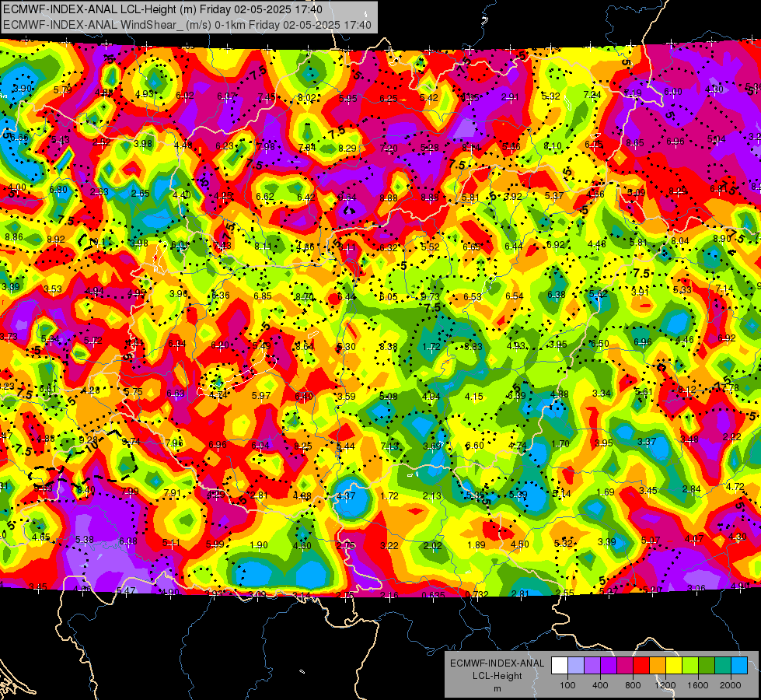The height and width of the screenshot is (700, 761).
Task: Click the sky blue legend swatch
Action: tap(739, 666)
